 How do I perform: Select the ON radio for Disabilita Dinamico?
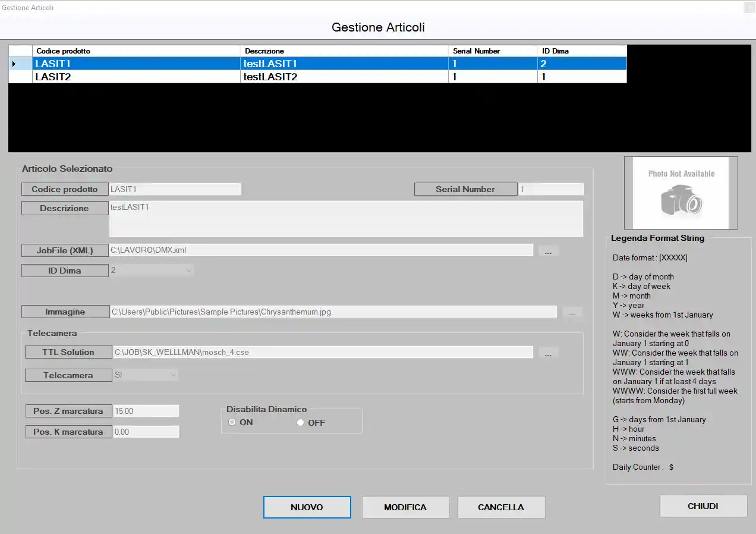pyautogui.click(x=232, y=423)
